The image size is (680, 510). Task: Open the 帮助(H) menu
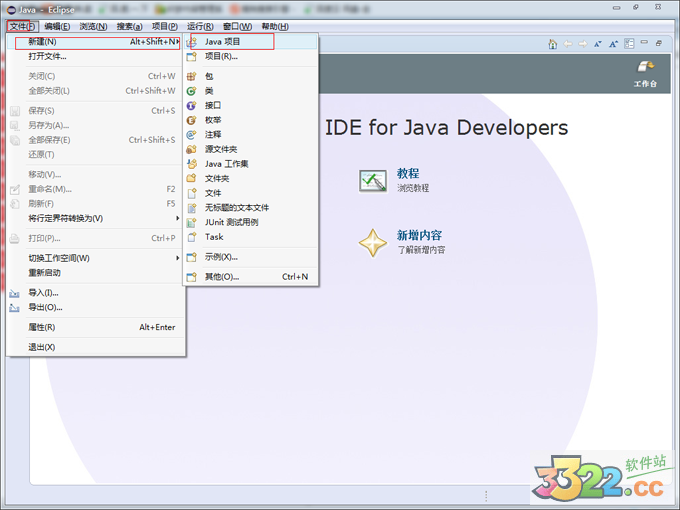[x=275, y=26]
